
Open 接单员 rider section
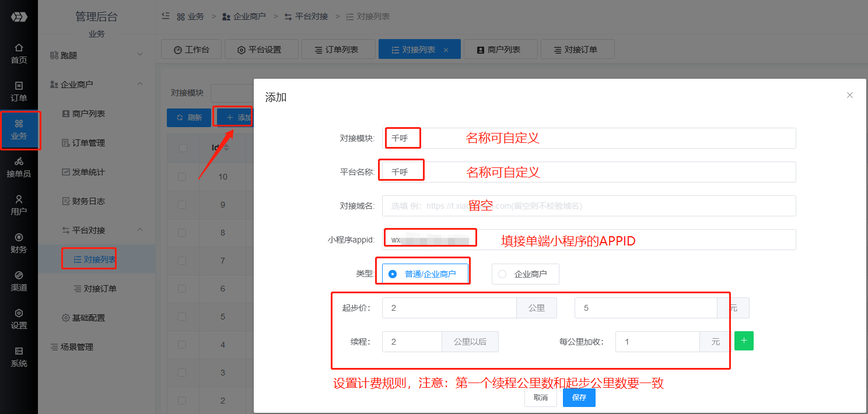19,167
